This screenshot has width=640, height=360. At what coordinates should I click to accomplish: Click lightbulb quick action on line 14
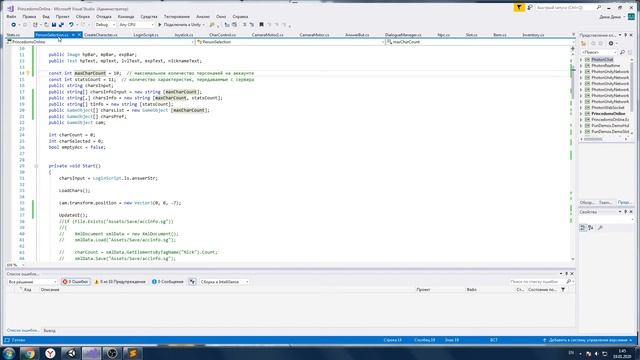[x=28, y=73]
